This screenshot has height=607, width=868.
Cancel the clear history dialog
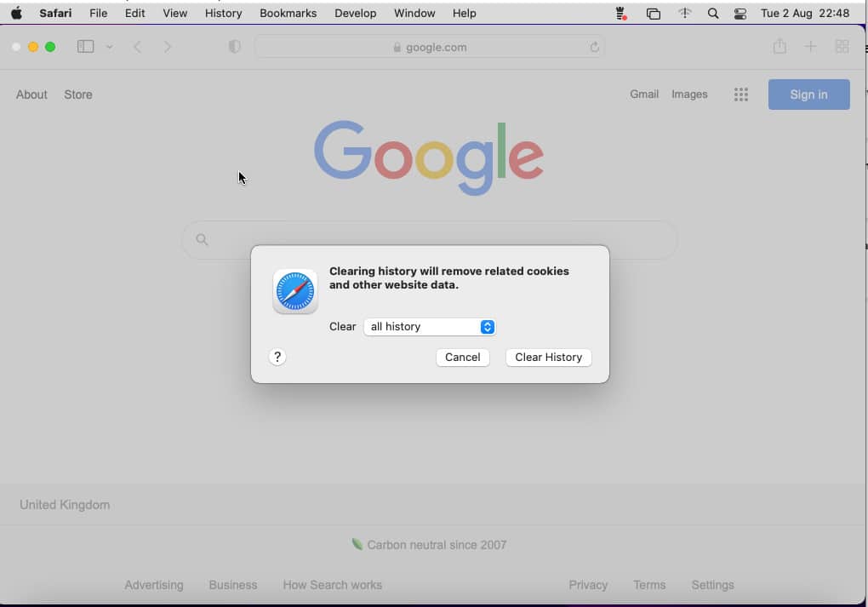(x=463, y=358)
